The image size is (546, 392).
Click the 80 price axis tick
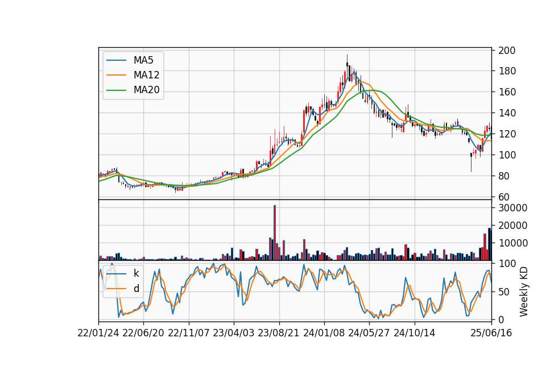click(504, 176)
